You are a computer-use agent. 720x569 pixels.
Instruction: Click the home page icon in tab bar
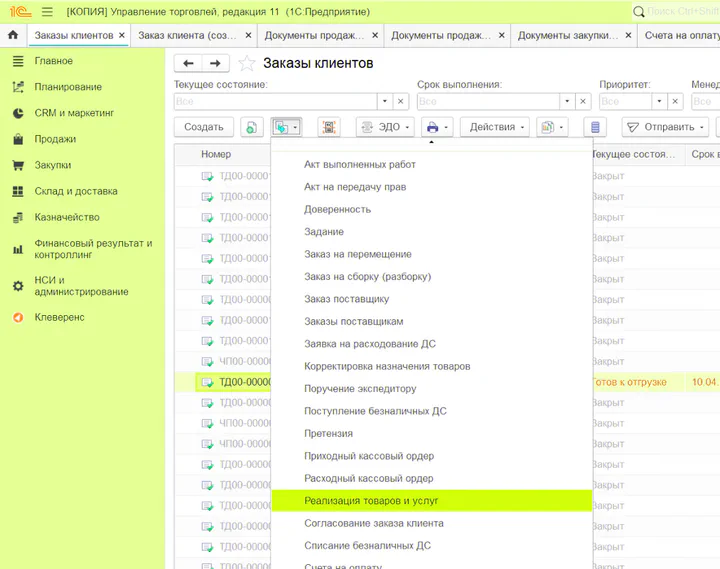[13, 35]
